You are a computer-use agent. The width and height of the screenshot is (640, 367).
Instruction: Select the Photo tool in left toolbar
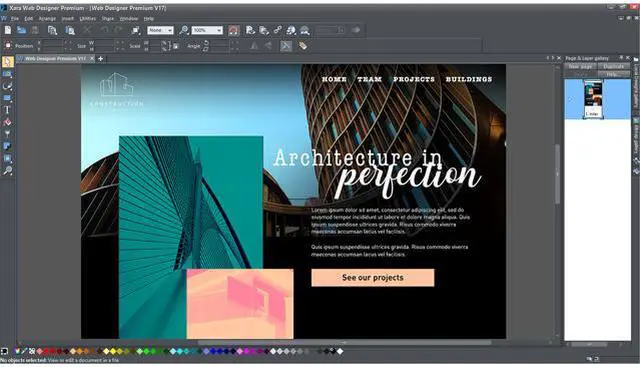(x=7, y=74)
